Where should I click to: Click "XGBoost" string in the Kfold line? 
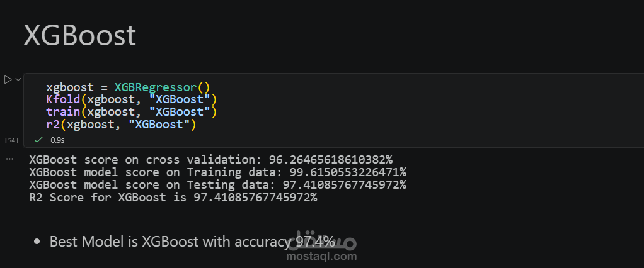click(180, 99)
